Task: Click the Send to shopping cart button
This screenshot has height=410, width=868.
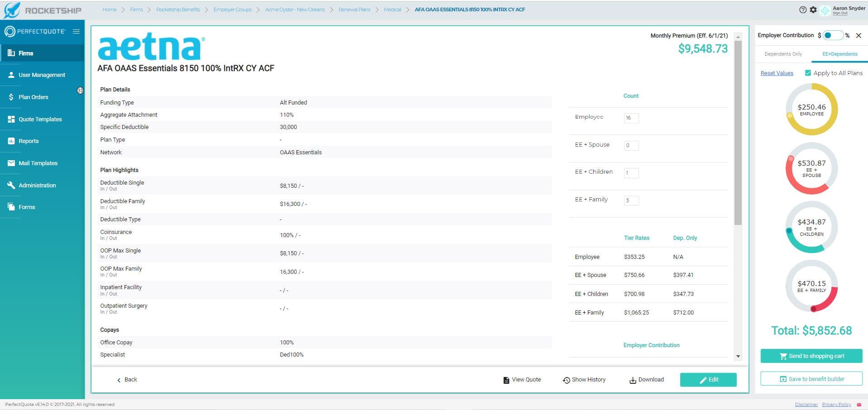Action: pos(811,356)
